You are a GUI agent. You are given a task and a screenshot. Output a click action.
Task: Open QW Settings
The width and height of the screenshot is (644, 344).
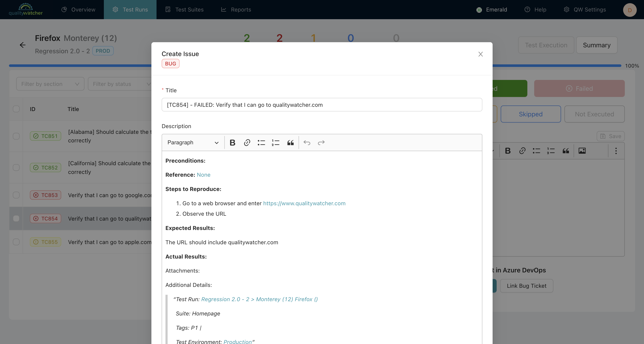tap(585, 10)
